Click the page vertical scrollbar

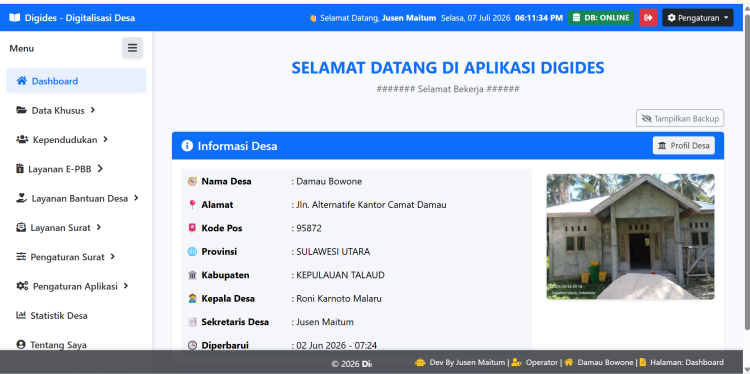(746, 172)
